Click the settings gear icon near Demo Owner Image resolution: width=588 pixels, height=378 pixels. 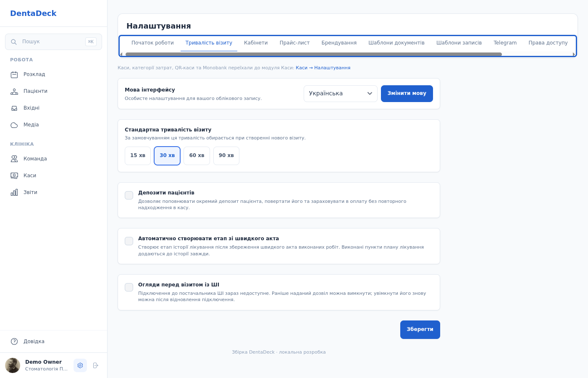[80, 365]
